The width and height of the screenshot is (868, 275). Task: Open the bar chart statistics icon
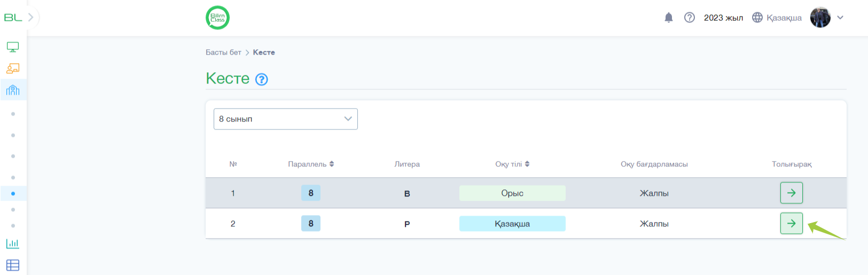13,243
